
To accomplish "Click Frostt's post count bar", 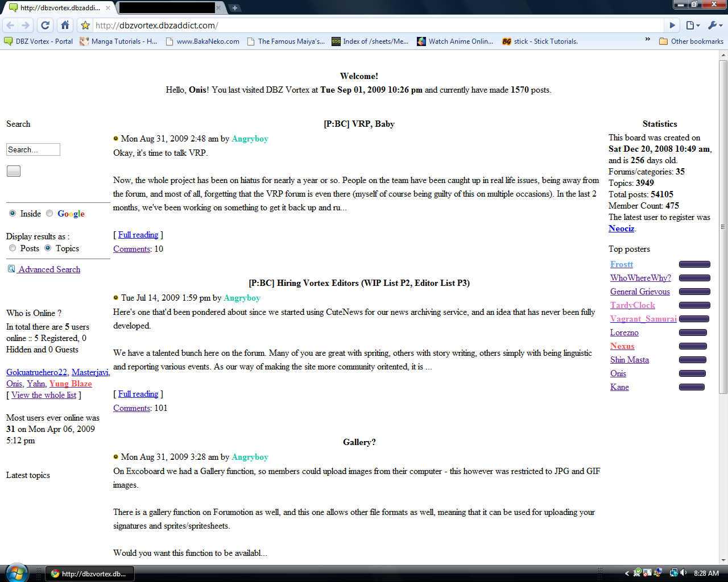I will point(694,264).
